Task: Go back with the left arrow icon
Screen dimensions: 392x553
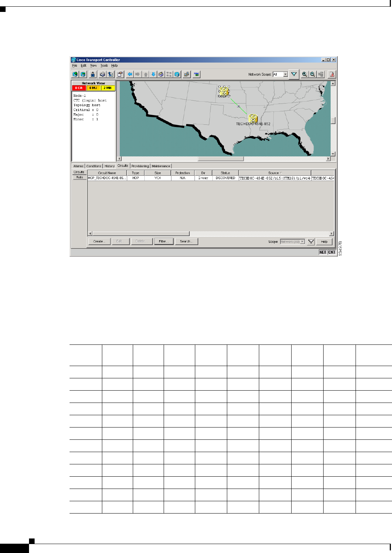Action: coord(130,74)
